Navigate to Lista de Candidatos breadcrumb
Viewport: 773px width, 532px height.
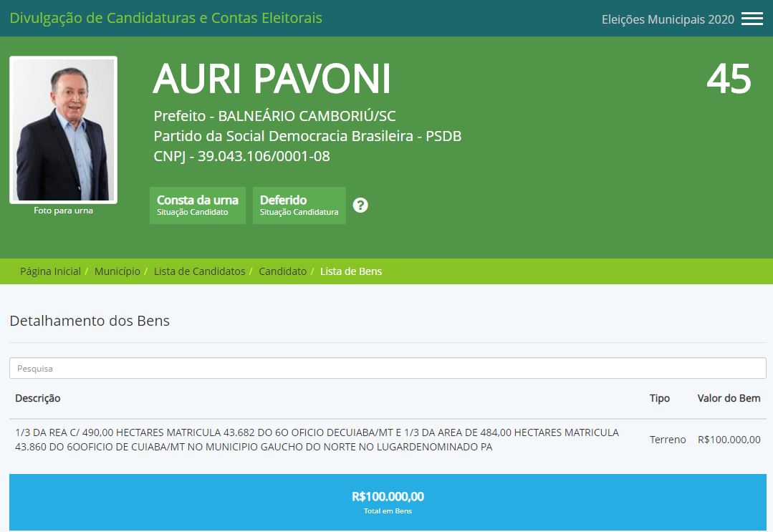(199, 271)
